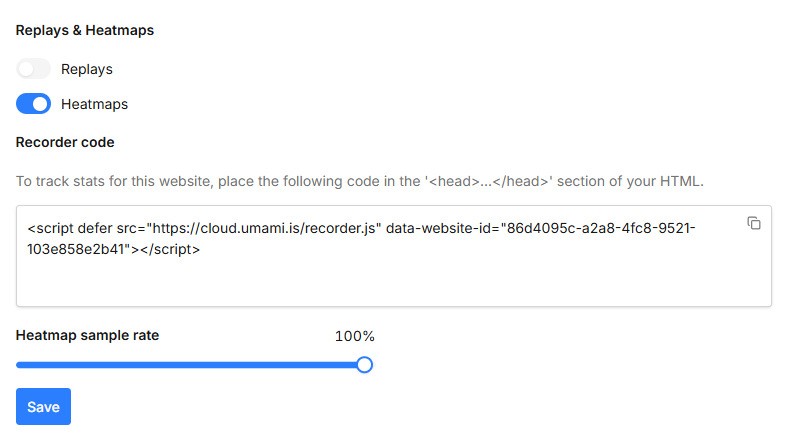
Task: Click the Heatmaps label text
Action: [94, 104]
